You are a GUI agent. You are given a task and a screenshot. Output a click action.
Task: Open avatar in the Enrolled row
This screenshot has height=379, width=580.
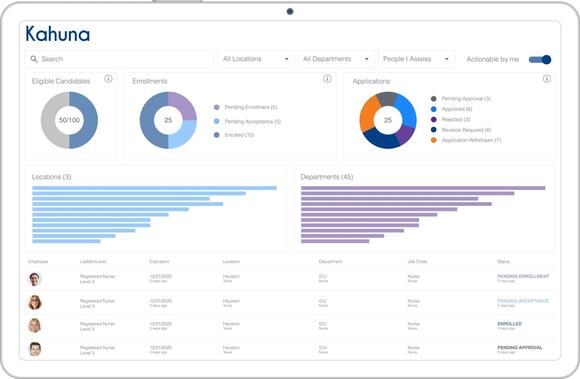[35, 325]
